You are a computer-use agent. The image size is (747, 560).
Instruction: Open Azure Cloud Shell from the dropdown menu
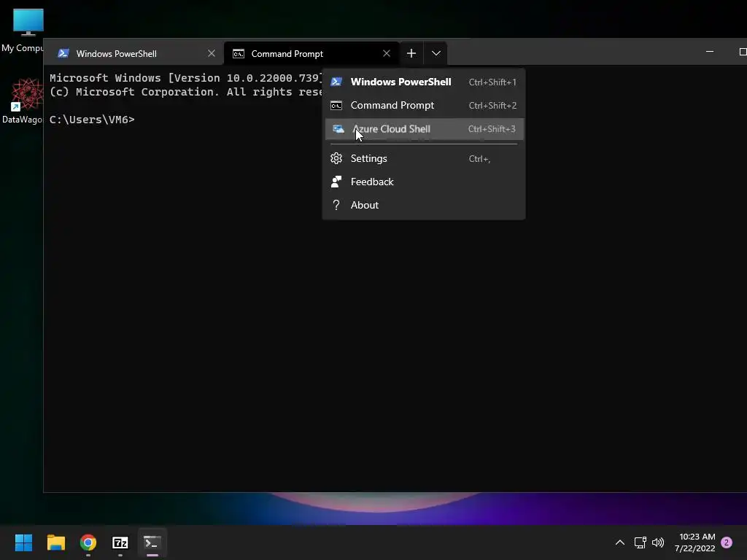tap(424, 129)
